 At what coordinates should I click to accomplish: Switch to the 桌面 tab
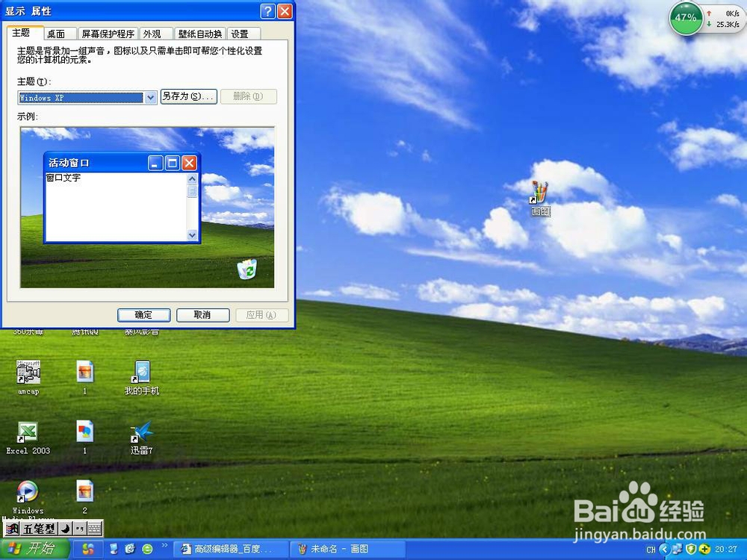coord(60,34)
